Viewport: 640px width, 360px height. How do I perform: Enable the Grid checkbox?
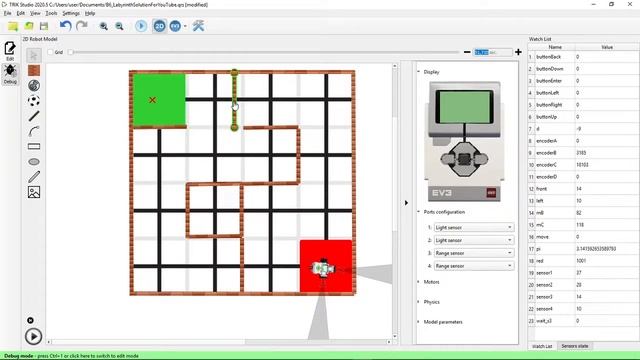pyautogui.click(x=51, y=52)
